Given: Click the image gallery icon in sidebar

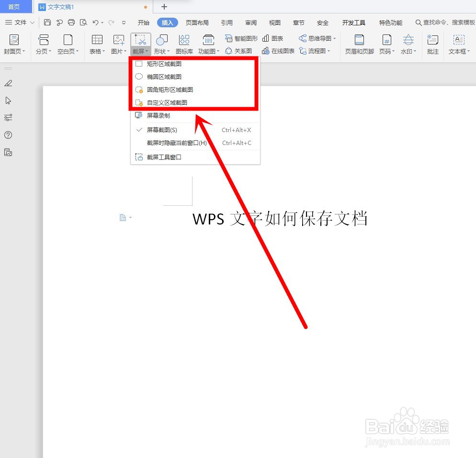Looking at the screenshot, I should pyautogui.click(x=8, y=152).
